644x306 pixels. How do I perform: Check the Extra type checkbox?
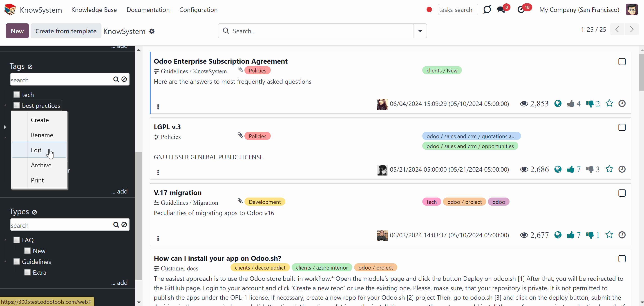[27, 272]
